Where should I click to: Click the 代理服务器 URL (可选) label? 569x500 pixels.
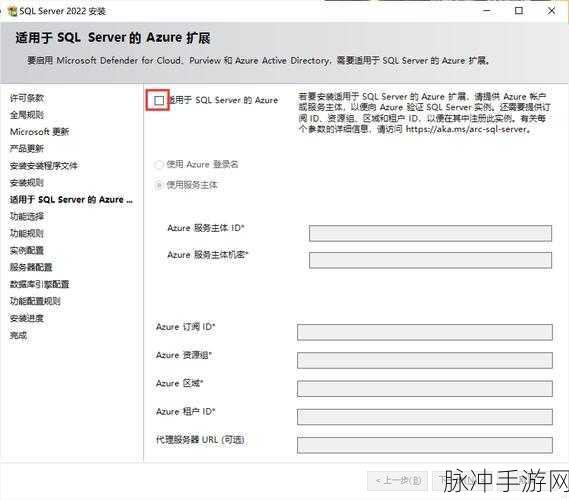click(200, 440)
